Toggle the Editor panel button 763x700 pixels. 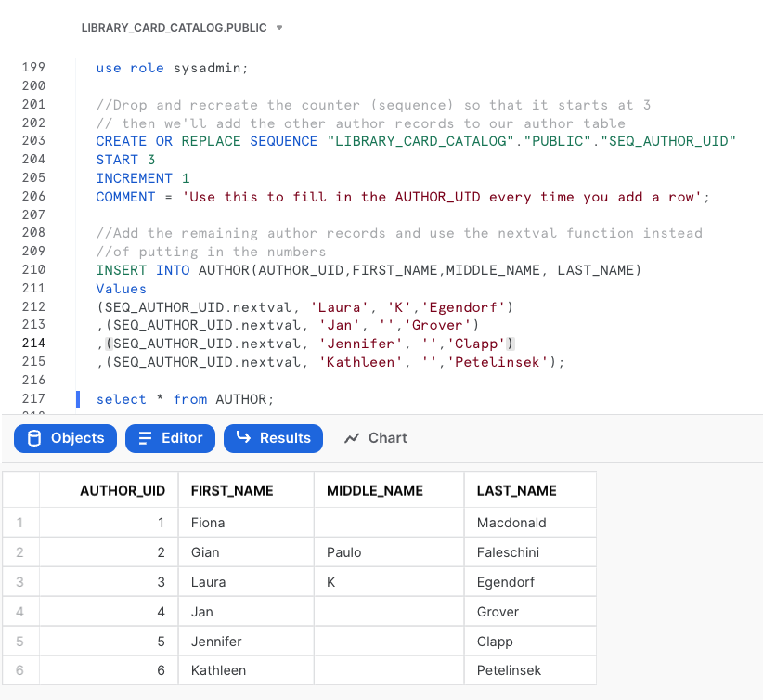click(170, 438)
